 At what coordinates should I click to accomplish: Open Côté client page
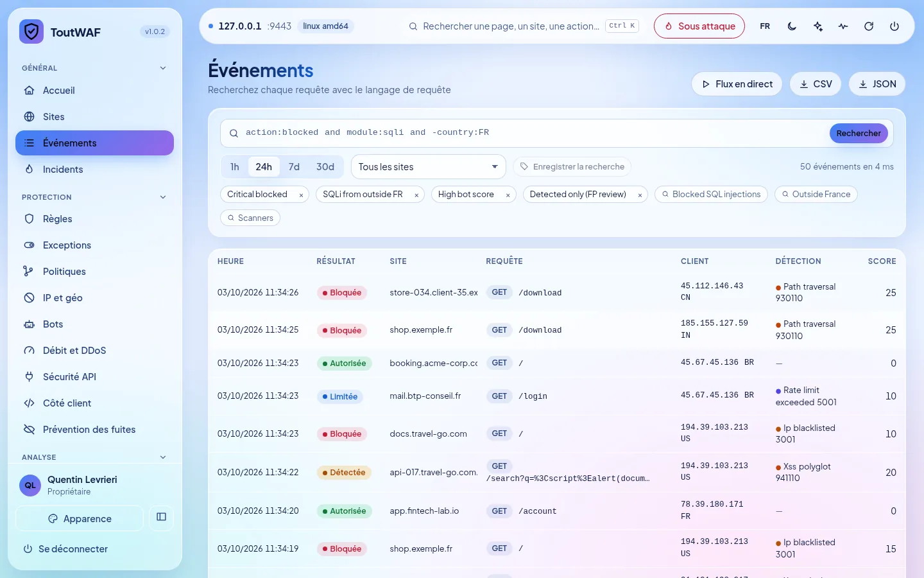pyautogui.click(x=94, y=403)
